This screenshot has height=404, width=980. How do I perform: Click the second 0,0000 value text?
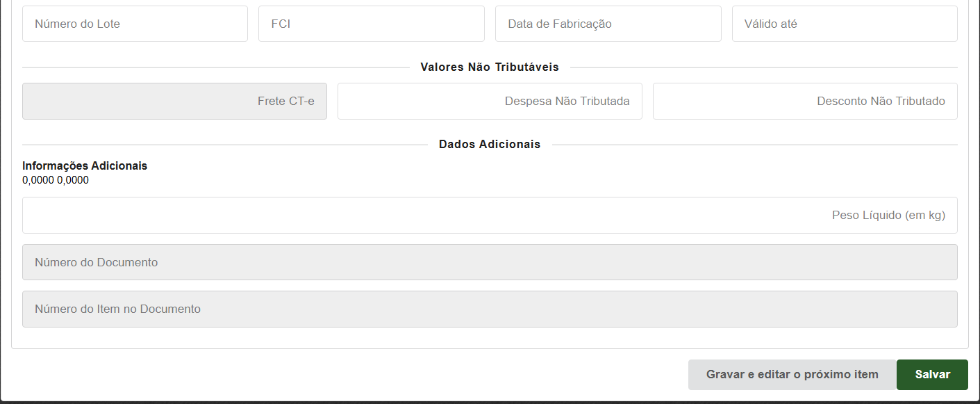[73, 181]
